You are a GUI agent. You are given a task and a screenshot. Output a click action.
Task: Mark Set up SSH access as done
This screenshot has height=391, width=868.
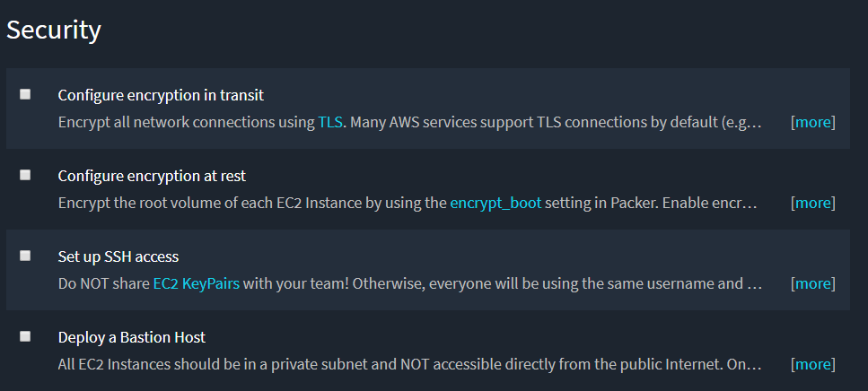tap(25, 256)
